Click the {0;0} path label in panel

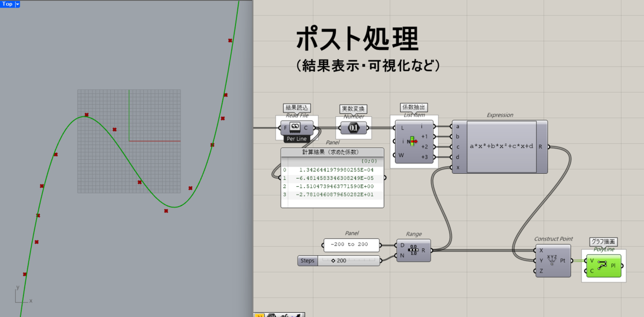point(370,161)
